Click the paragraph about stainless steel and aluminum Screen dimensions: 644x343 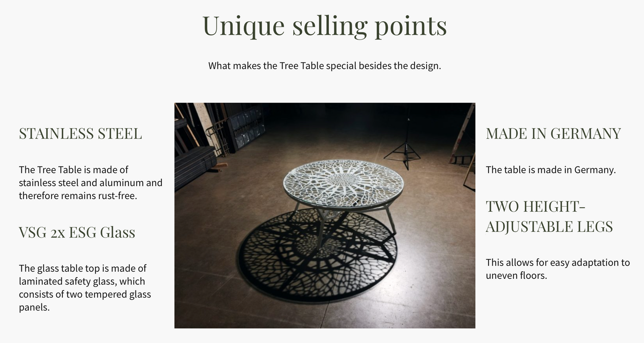(x=90, y=183)
